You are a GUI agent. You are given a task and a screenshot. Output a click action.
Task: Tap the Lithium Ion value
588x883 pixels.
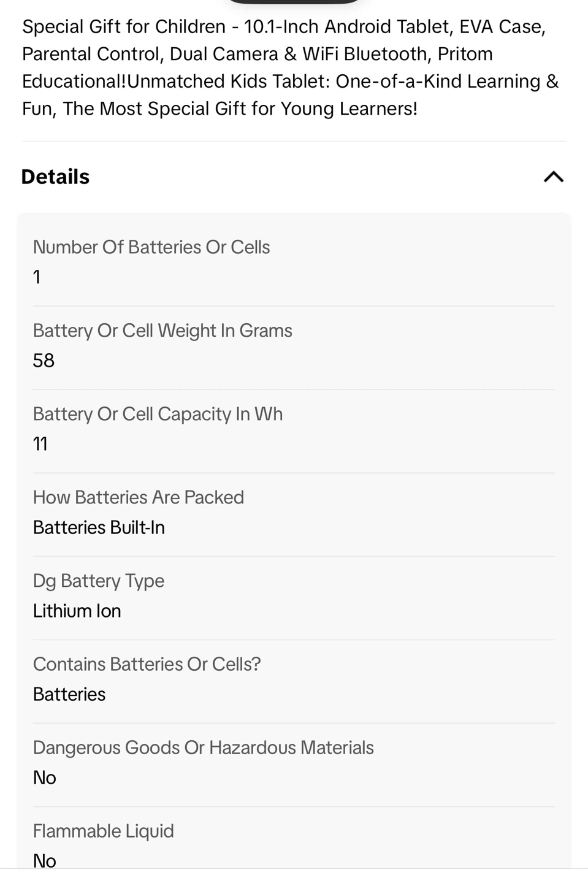point(77,611)
